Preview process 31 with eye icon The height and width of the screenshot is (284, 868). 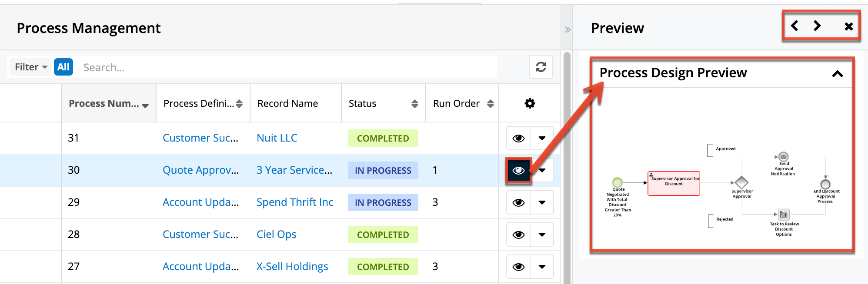pos(518,138)
